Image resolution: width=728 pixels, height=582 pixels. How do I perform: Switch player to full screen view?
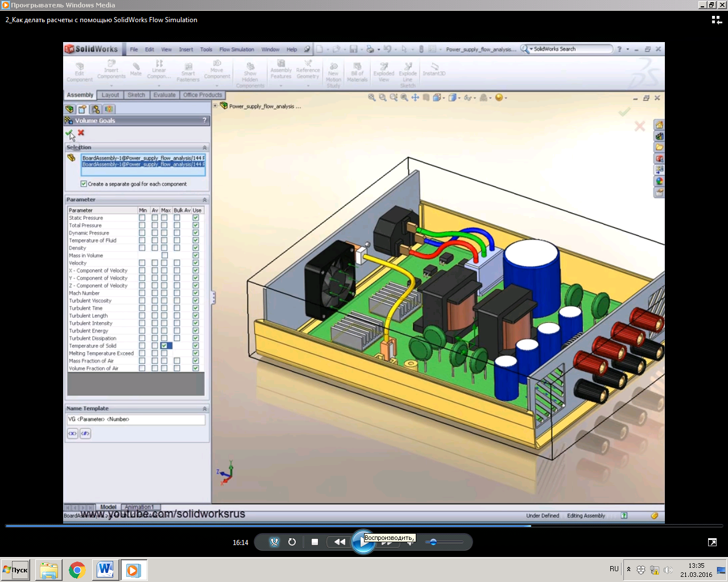click(x=712, y=542)
